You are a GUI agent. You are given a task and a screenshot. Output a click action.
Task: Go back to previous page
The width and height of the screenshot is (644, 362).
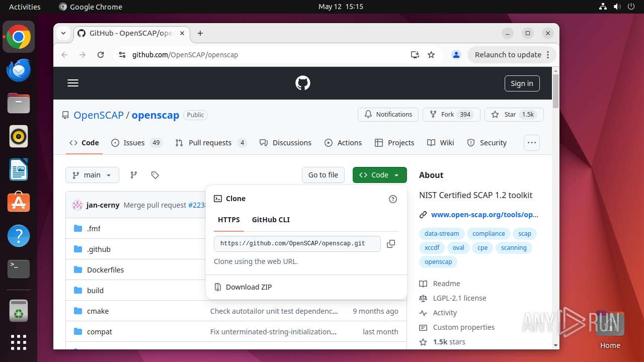pos(64,55)
